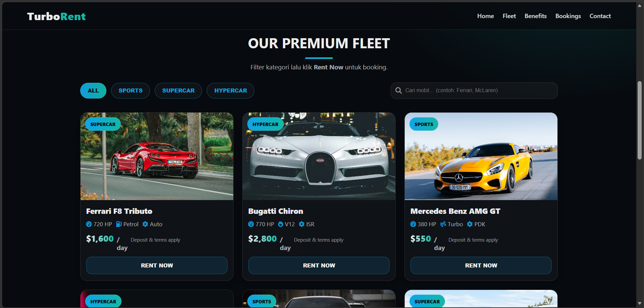Filter fleet by SUPERCAR category
Image resolution: width=644 pixels, height=308 pixels.
[x=178, y=90]
